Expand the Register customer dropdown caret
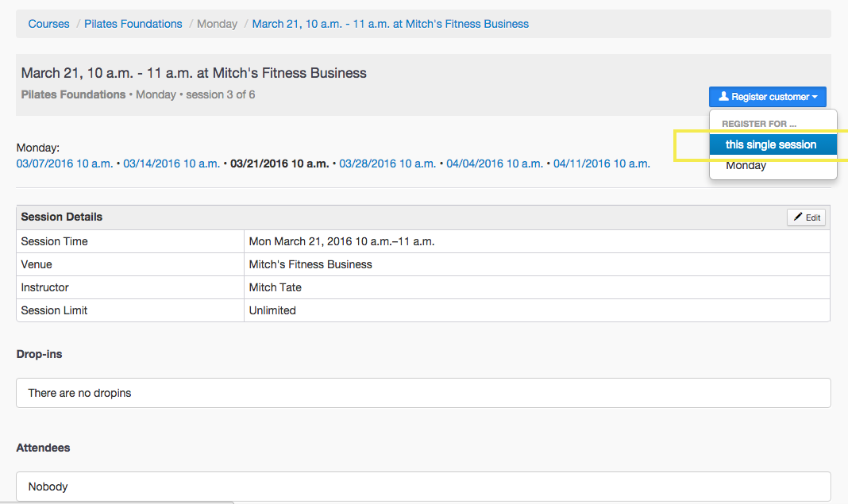 tap(815, 97)
